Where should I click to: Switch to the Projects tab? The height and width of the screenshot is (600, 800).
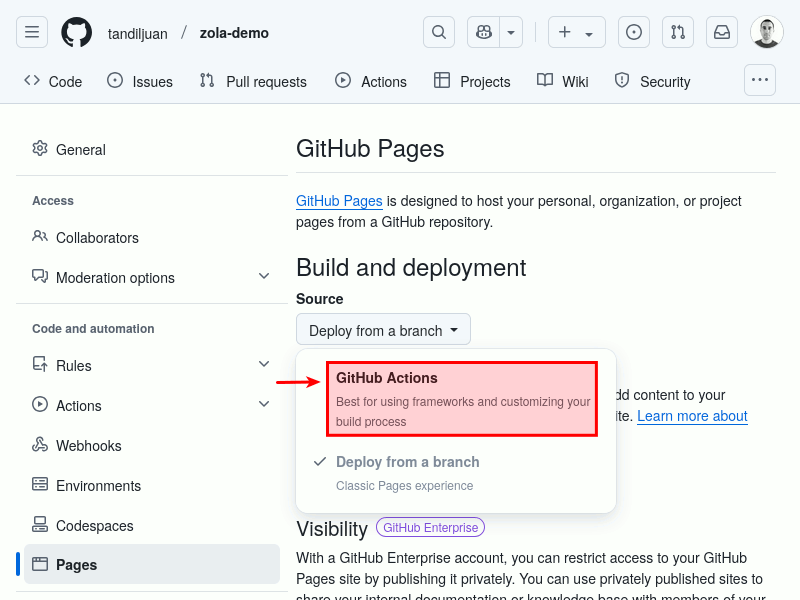click(472, 82)
